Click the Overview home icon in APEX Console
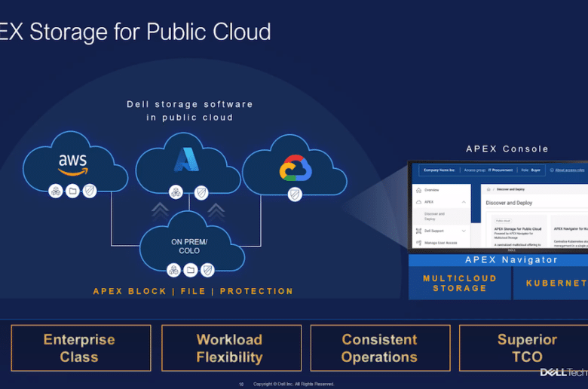The image size is (588, 389). tap(419, 190)
